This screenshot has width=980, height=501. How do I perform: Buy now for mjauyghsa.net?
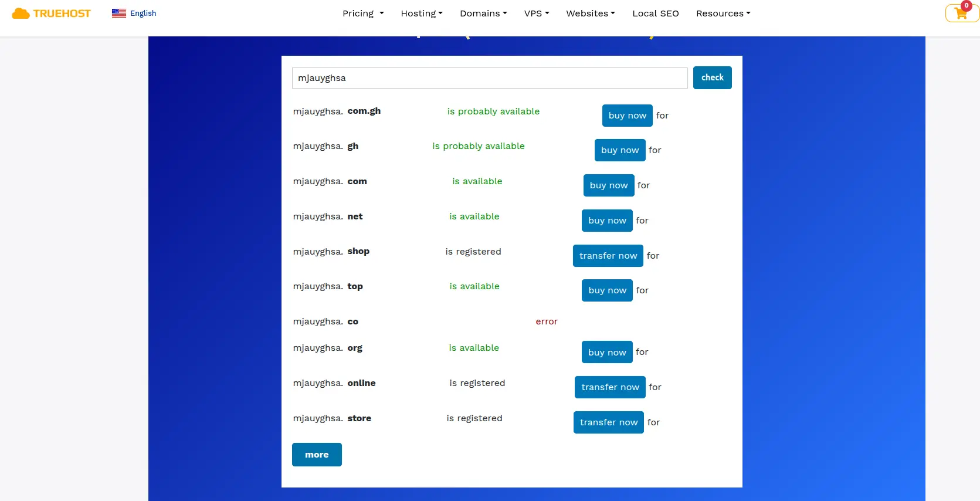[x=607, y=221]
